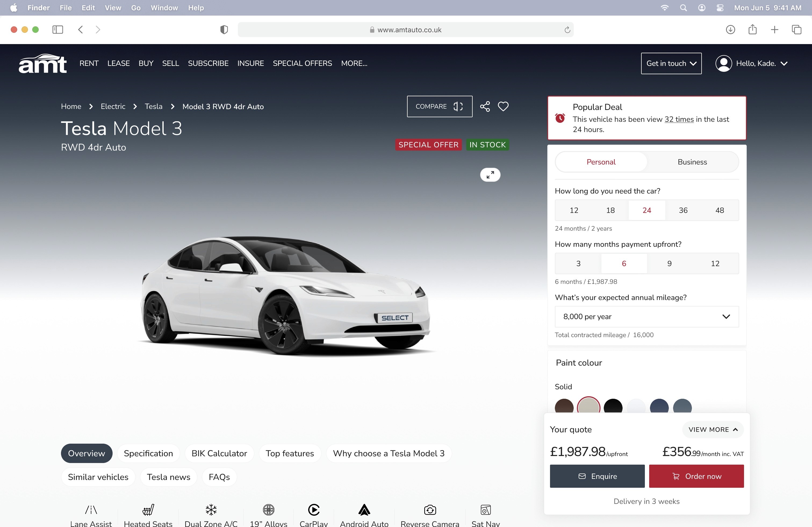
Task: Expand the Hello, Kade account menu
Action: tap(761, 63)
